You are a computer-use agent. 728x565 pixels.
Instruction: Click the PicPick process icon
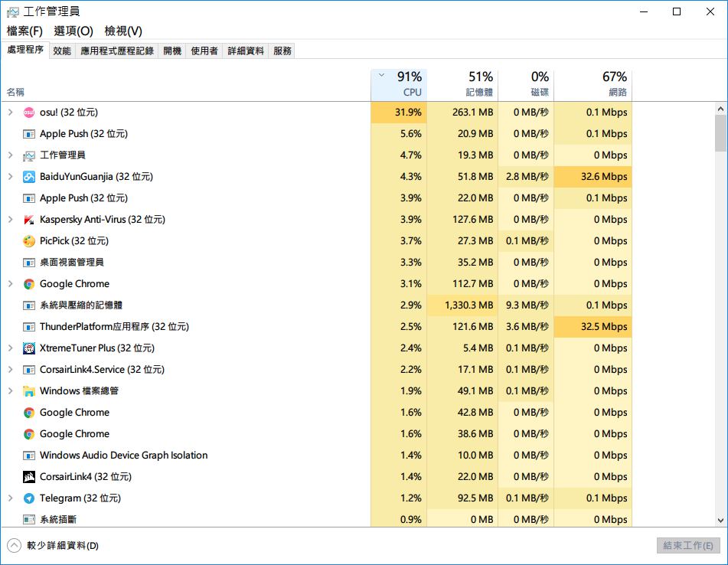point(29,241)
